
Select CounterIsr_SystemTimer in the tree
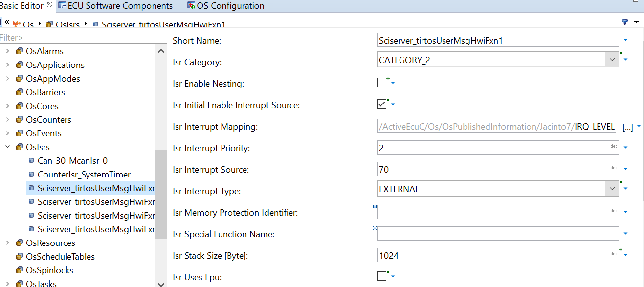tap(84, 175)
